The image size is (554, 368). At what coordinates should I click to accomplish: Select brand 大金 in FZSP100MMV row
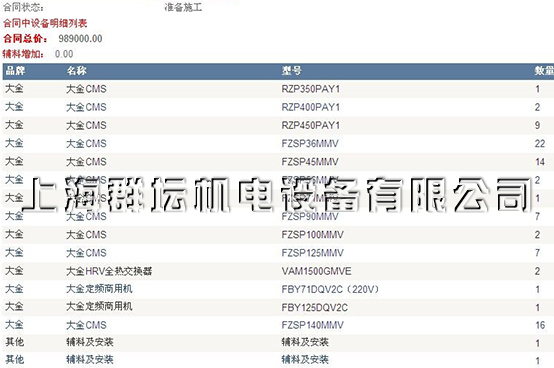(x=14, y=234)
